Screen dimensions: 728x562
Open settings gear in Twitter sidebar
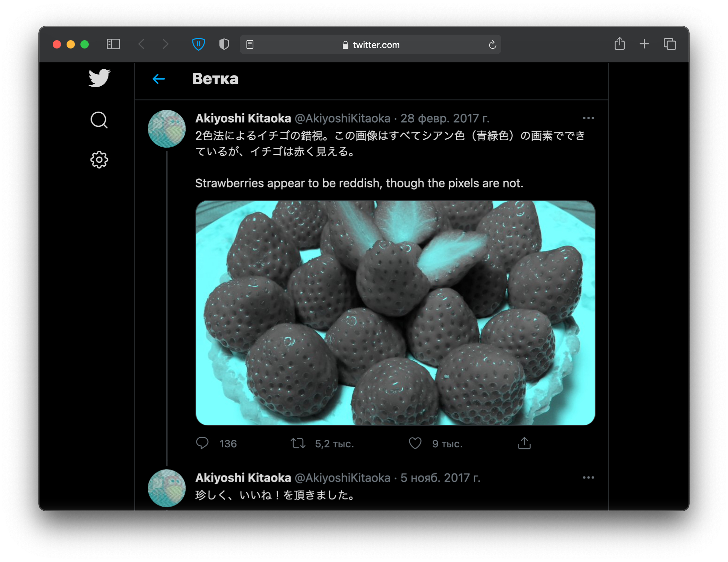click(99, 160)
